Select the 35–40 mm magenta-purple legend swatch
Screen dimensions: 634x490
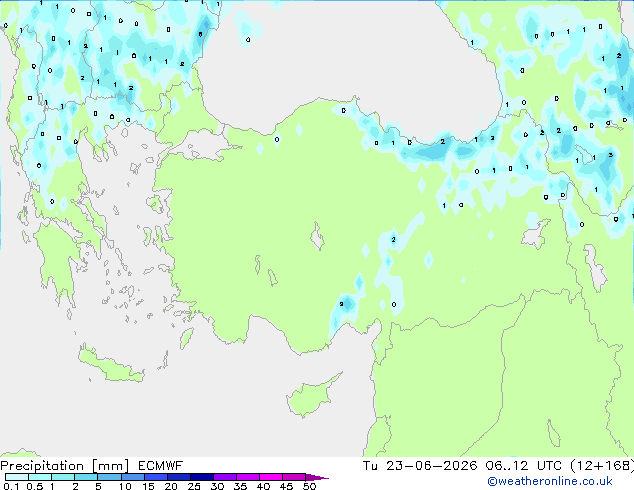point(248,477)
